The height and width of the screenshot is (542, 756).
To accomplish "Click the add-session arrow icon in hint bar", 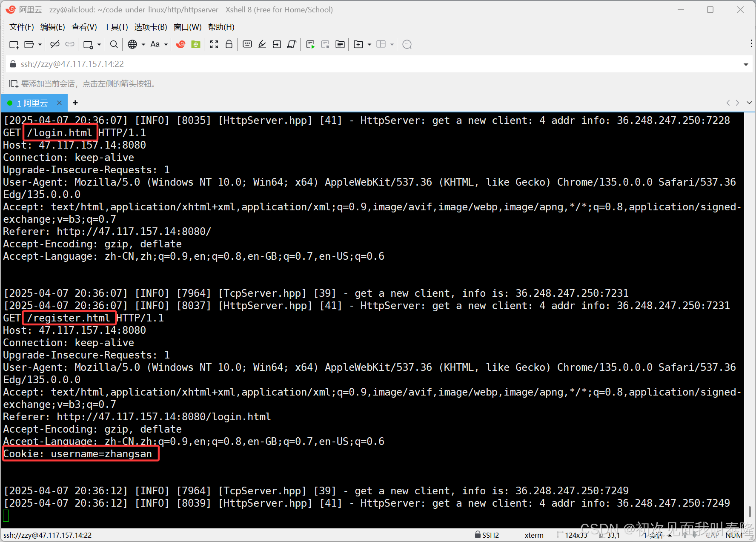I will [x=14, y=84].
